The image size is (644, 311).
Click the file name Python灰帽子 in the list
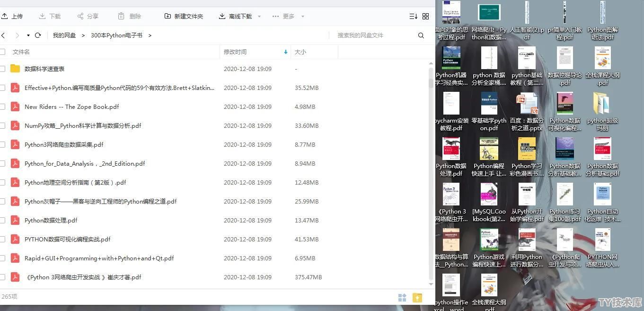click(x=100, y=201)
